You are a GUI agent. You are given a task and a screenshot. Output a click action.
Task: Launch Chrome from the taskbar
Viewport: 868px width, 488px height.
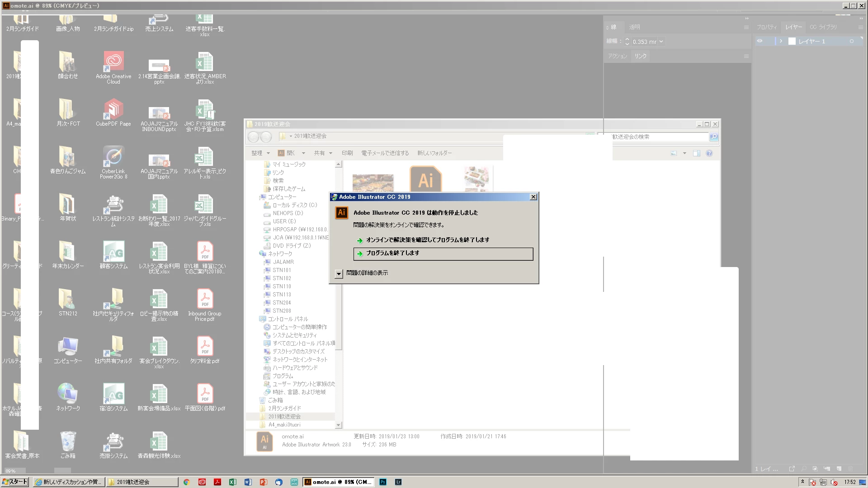(186, 482)
